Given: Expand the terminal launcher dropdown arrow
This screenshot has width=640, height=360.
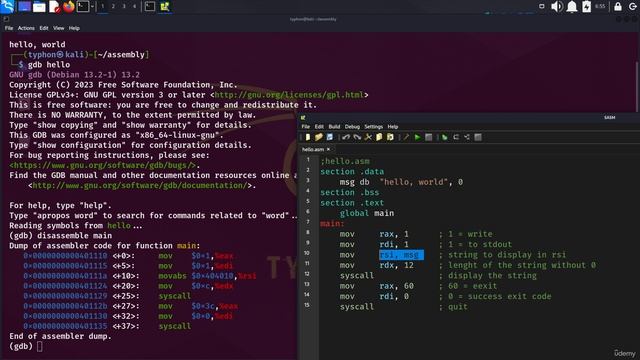Looking at the screenshot, I should pos(92,7).
